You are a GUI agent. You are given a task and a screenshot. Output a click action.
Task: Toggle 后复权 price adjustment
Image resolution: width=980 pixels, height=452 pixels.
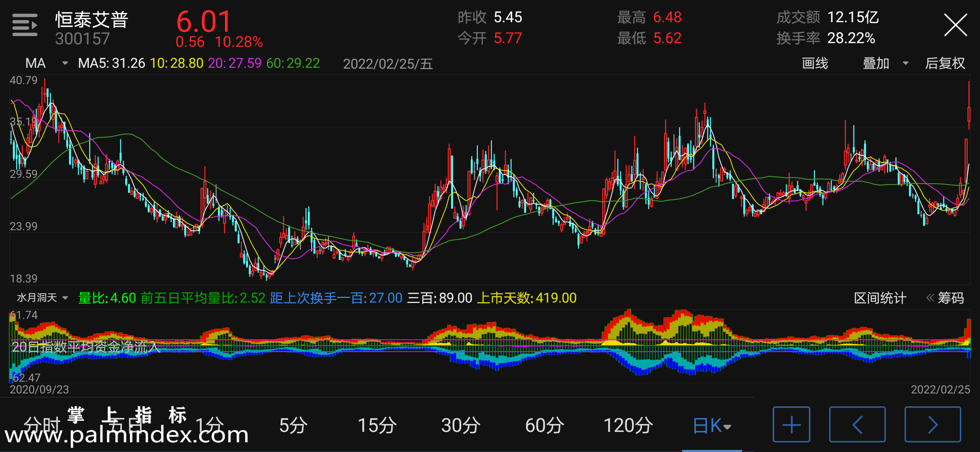click(x=945, y=63)
